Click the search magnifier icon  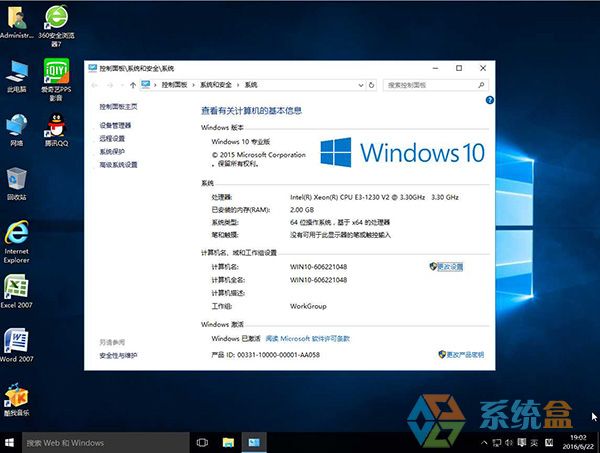click(481, 85)
